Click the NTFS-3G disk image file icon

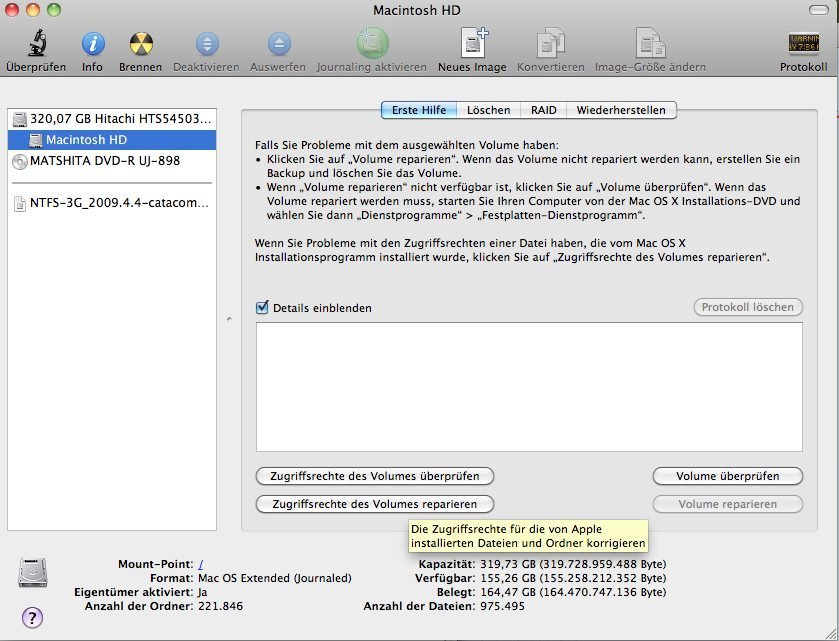pyautogui.click(x=20, y=203)
